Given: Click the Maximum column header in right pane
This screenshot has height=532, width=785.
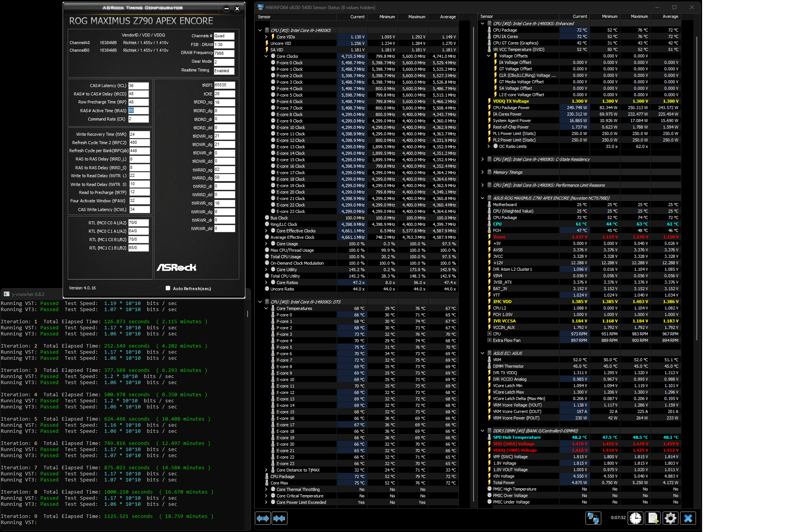Looking at the screenshot, I should [635, 16].
